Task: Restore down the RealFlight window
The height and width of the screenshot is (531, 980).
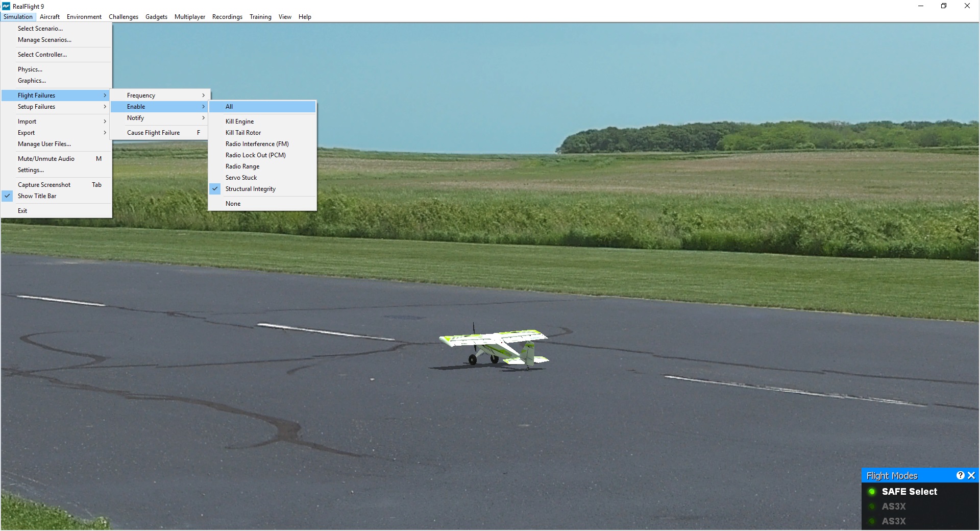Action: pos(944,6)
